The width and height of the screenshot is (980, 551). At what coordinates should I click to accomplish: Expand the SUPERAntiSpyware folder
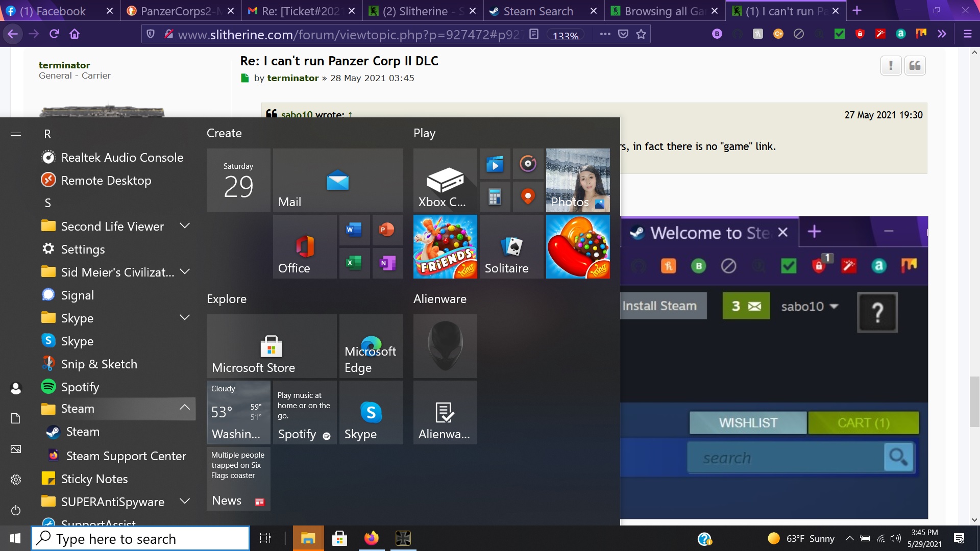[x=185, y=502]
